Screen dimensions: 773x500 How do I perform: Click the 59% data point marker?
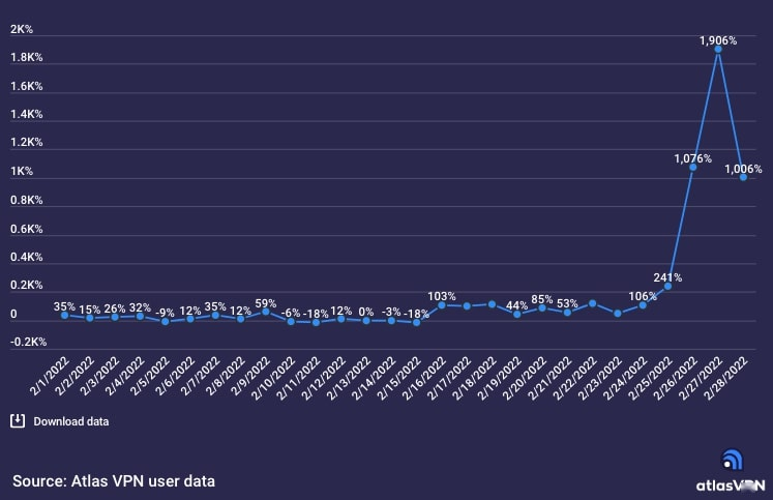(266, 312)
